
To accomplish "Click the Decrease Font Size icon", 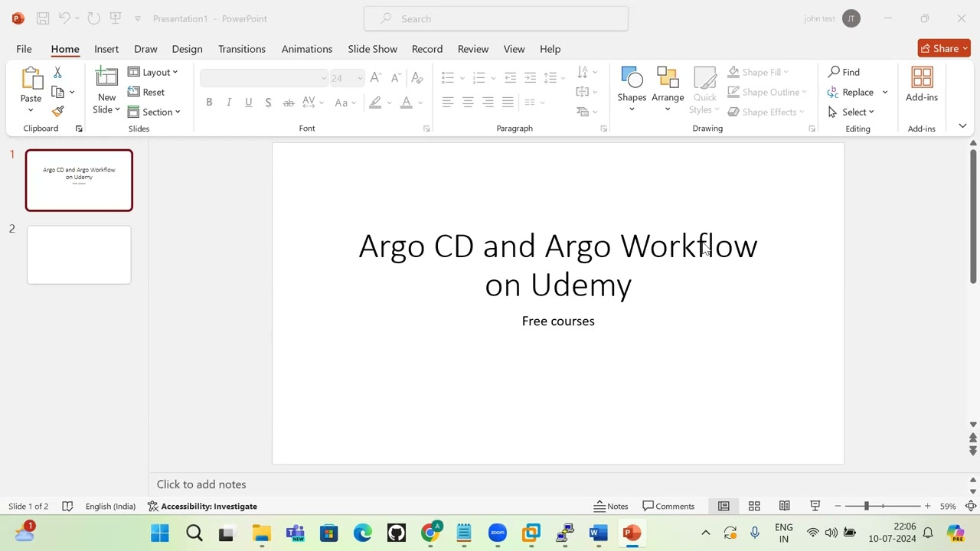I will [x=395, y=77].
